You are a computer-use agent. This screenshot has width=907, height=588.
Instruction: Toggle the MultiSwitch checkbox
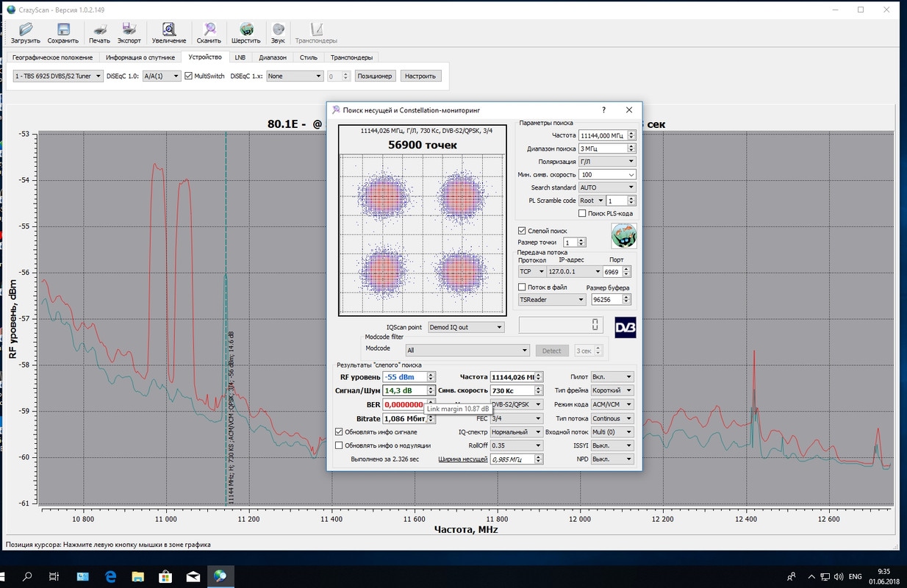point(188,76)
